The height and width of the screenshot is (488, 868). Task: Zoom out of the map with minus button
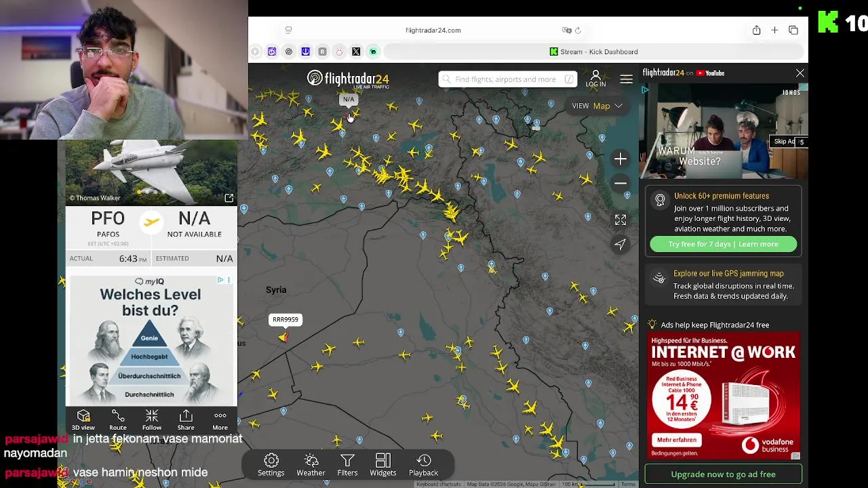tap(620, 183)
